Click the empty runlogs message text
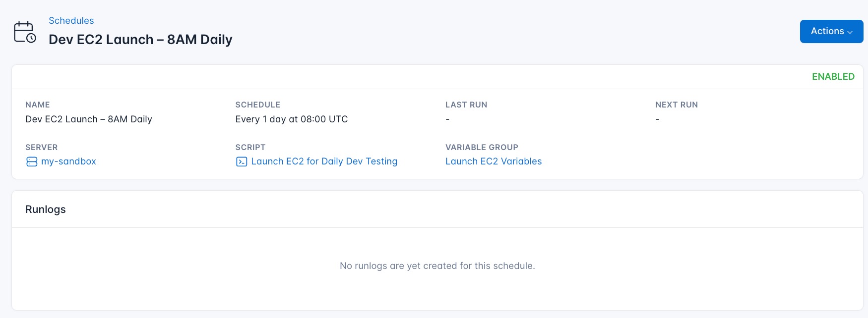 (437, 265)
